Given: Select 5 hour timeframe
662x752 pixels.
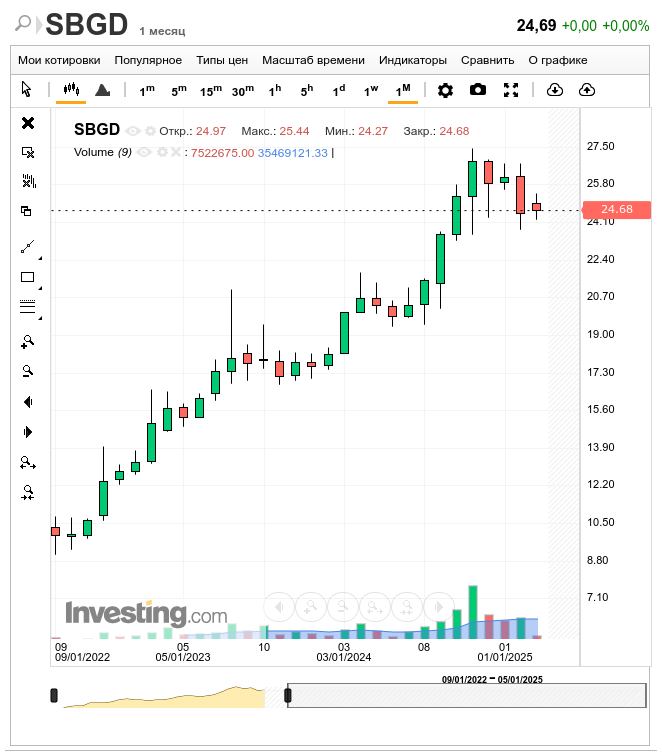Looking at the screenshot, I should pos(307,90).
